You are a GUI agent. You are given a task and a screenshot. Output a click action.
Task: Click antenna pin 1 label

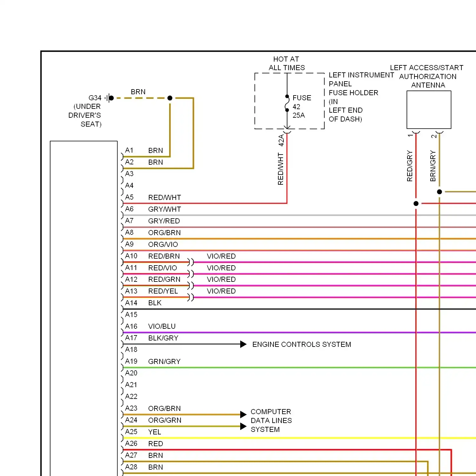point(410,136)
